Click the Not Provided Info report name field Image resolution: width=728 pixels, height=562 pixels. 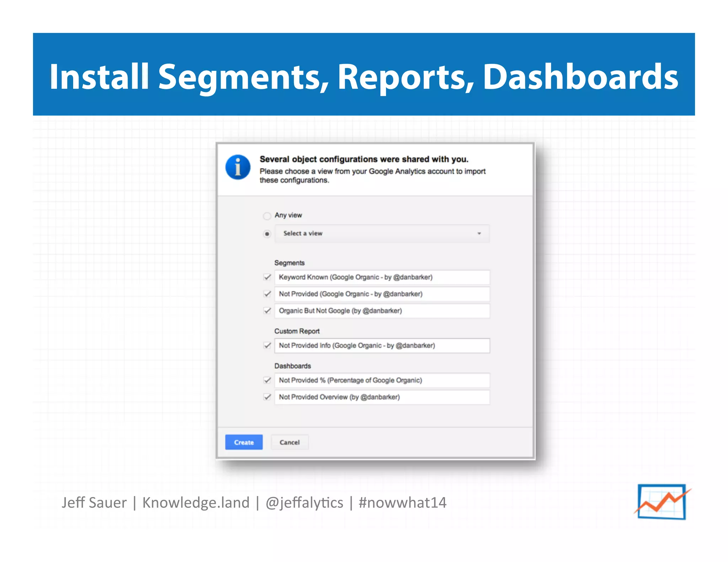pyautogui.click(x=382, y=345)
